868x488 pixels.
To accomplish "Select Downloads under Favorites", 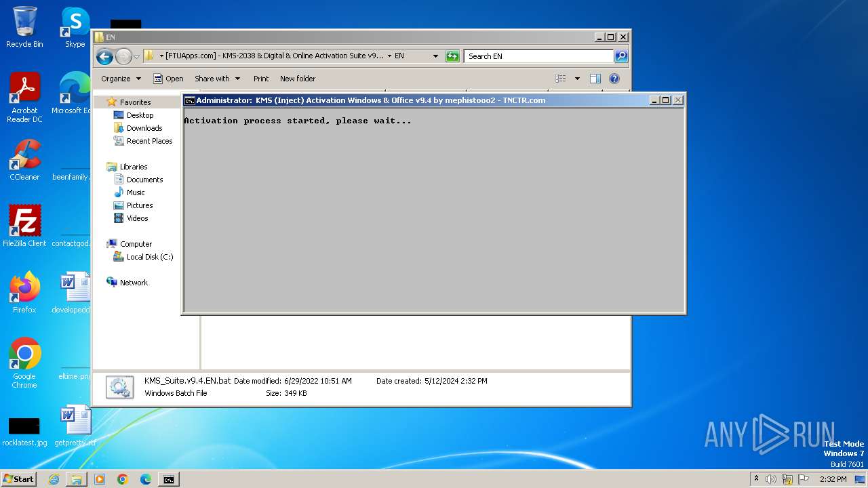I will (144, 128).
